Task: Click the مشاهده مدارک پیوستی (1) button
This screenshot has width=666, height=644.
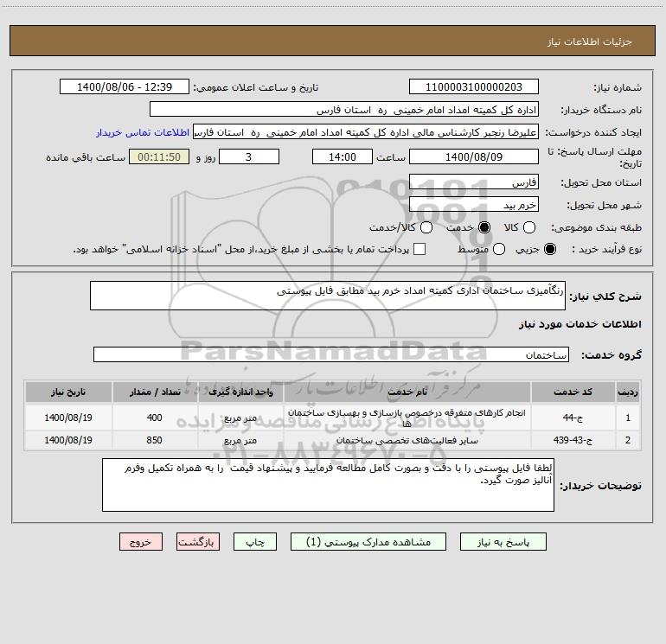Action: [x=368, y=542]
